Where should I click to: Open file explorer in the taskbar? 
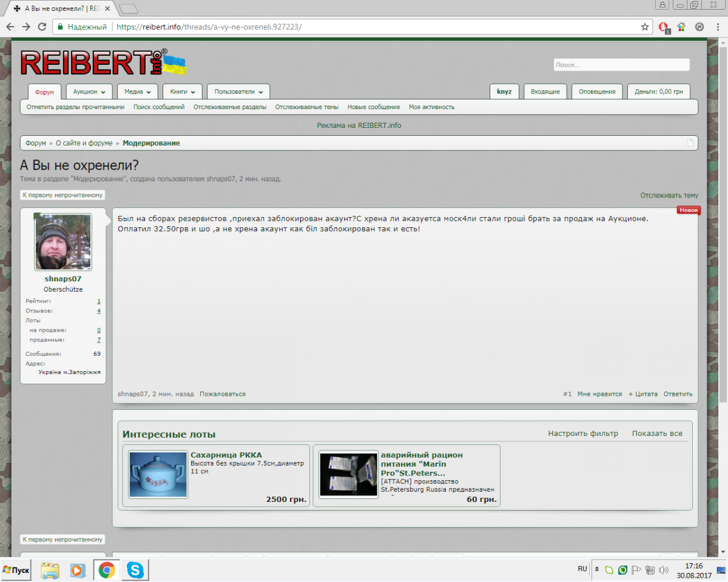click(x=50, y=570)
